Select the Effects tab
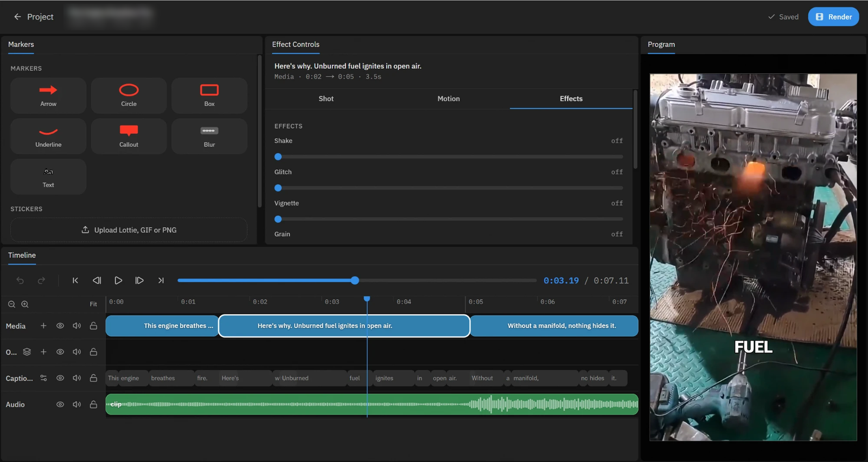This screenshot has height=462, width=868. [571, 99]
